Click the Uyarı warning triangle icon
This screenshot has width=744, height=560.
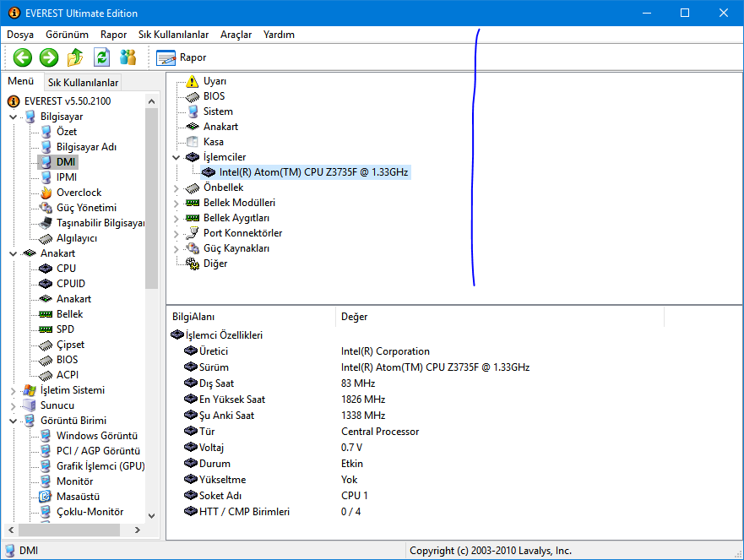click(x=193, y=81)
